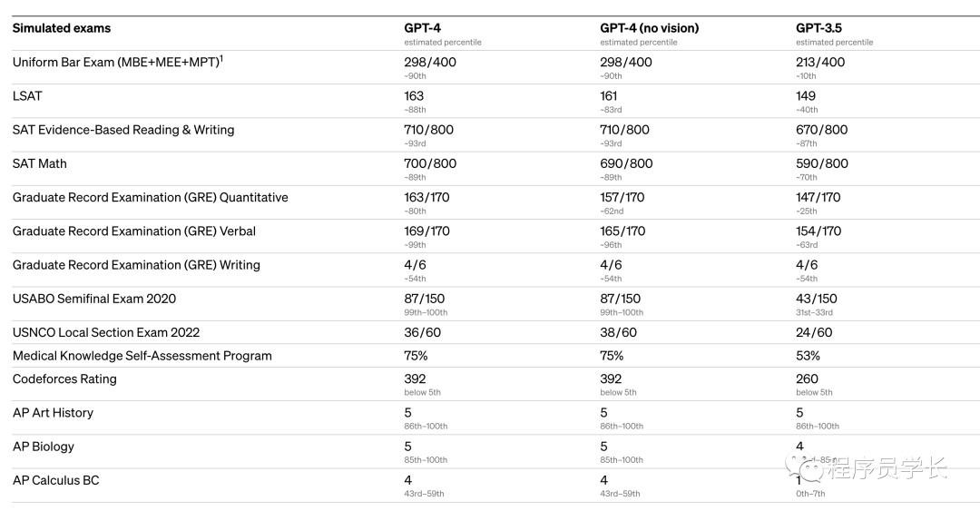Click the 程序员学长 watermark text
The height and width of the screenshot is (511, 980).
point(887,469)
